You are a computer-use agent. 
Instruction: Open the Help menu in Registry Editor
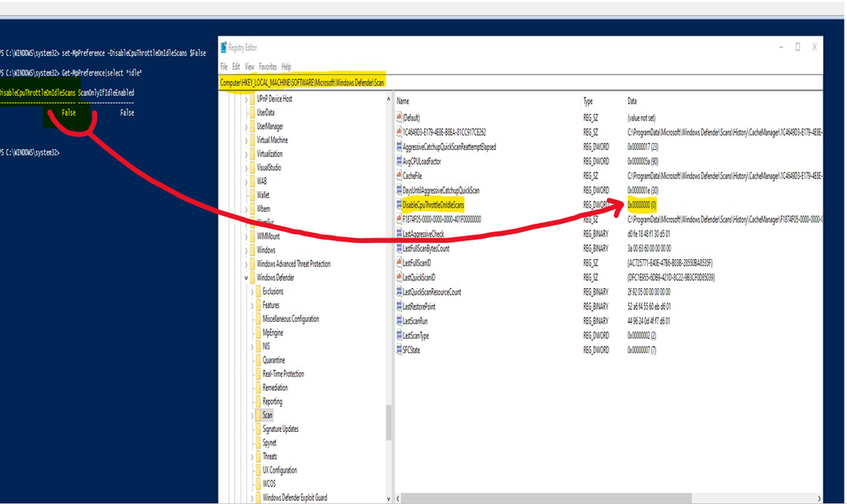287,67
